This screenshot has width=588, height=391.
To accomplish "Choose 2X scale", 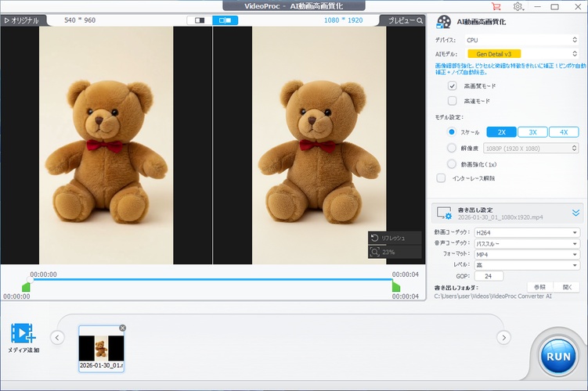I will [501, 132].
